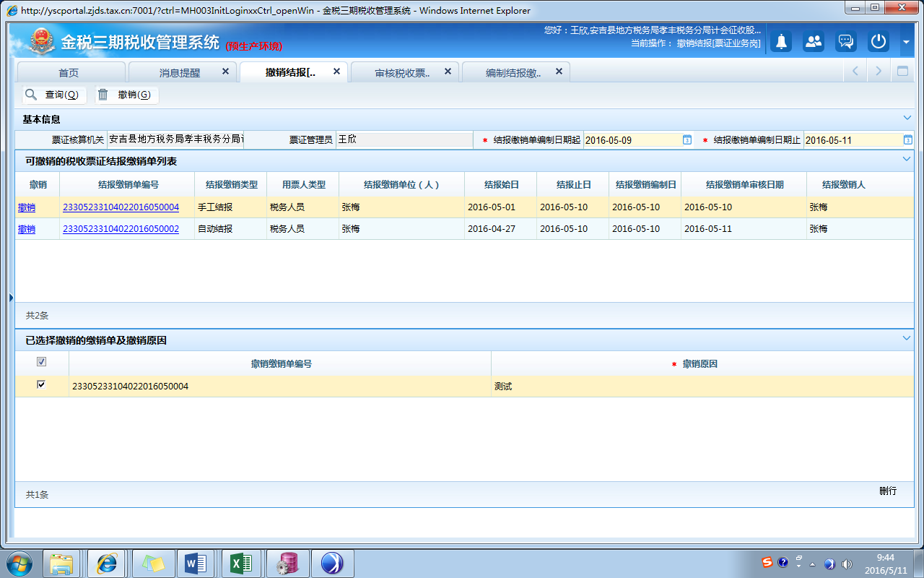The image size is (924, 578).
Task: Open the chat message bubble icon
Action: point(846,42)
